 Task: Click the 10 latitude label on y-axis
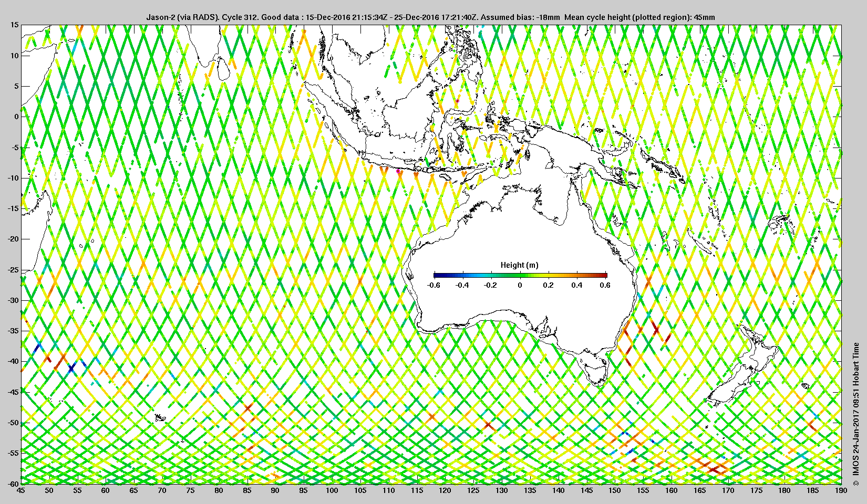point(14,56)
